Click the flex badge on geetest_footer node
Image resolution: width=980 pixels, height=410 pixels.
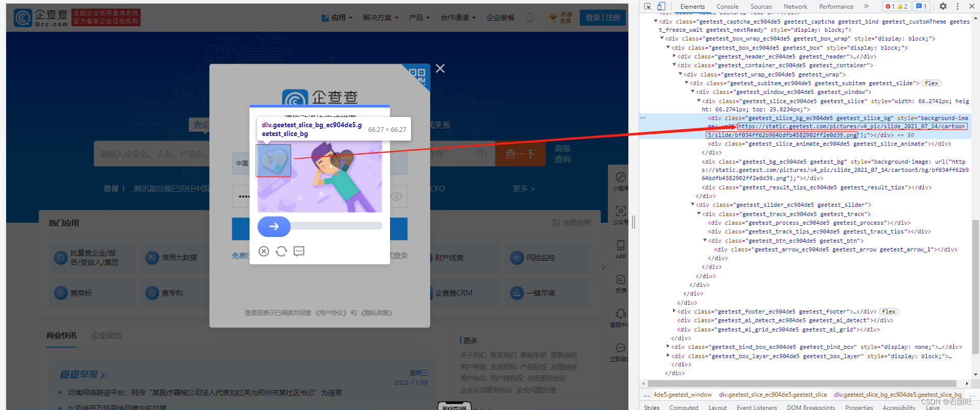[889, 311]
